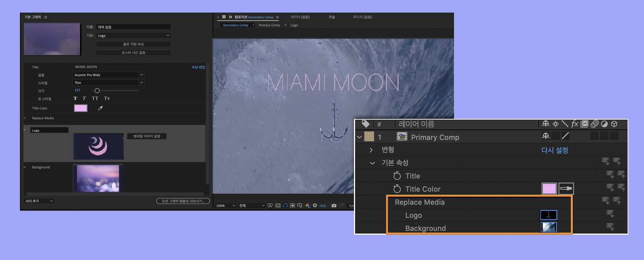Click the size slider handle
This screenshot has width=644, height=260.
point(97,91)
